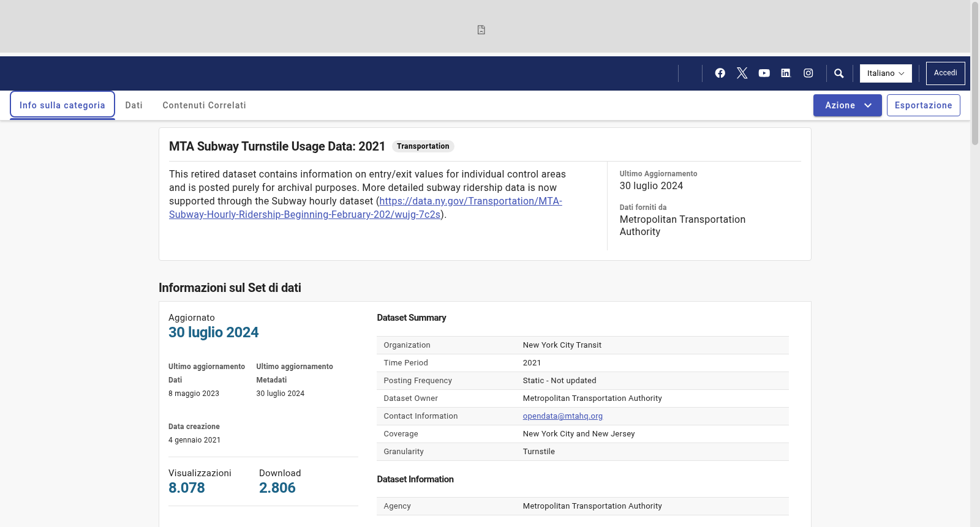This screenshot has height=527, width=980.
Task: Click the broken image icon in top banner
Action: pyautogui.click(x=481, y=30)
